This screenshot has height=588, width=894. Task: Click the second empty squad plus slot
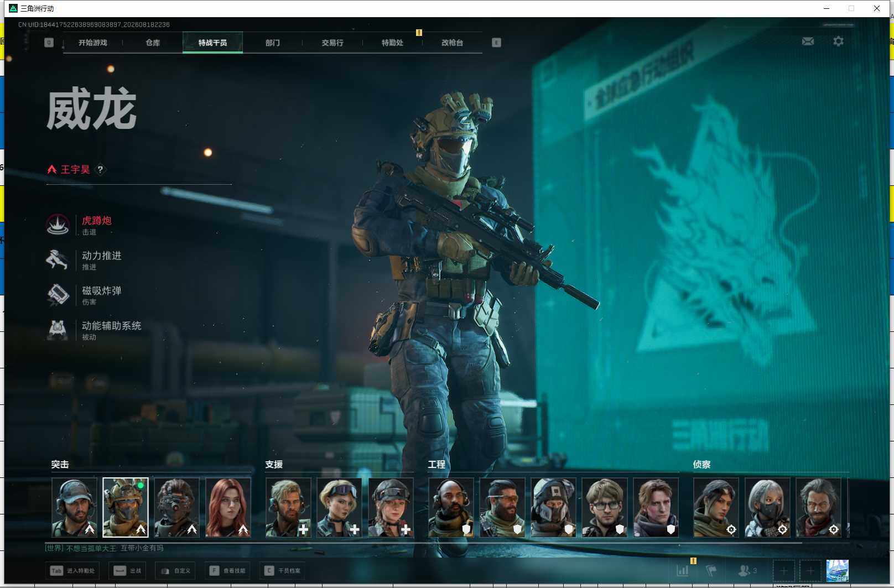pos(810,571)
